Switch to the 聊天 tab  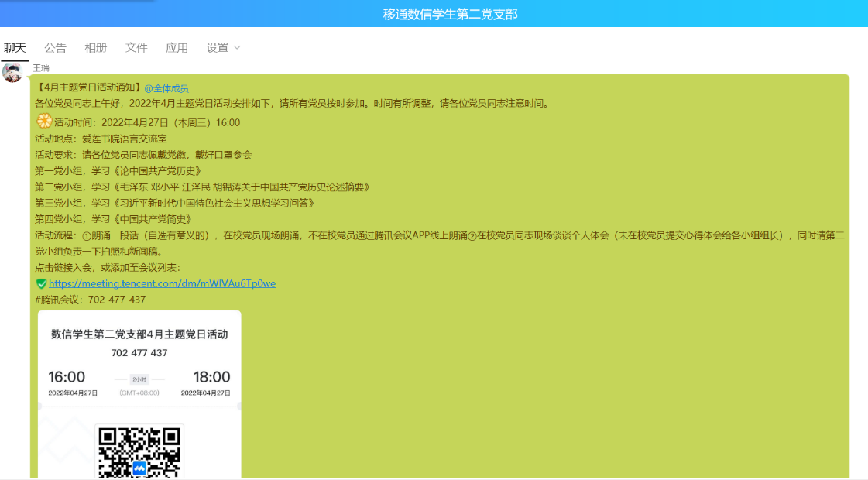click(x=15, y=48)
